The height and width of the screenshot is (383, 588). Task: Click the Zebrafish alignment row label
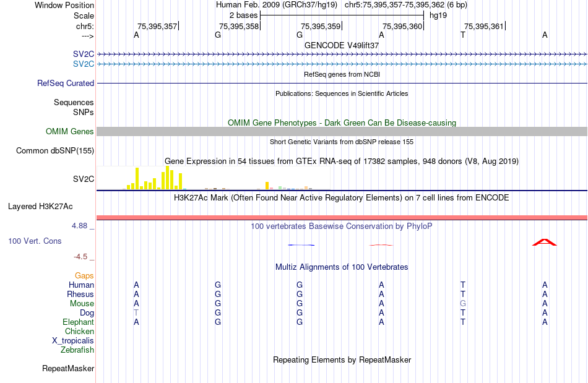pyautogui.click(x=77, y=350)
